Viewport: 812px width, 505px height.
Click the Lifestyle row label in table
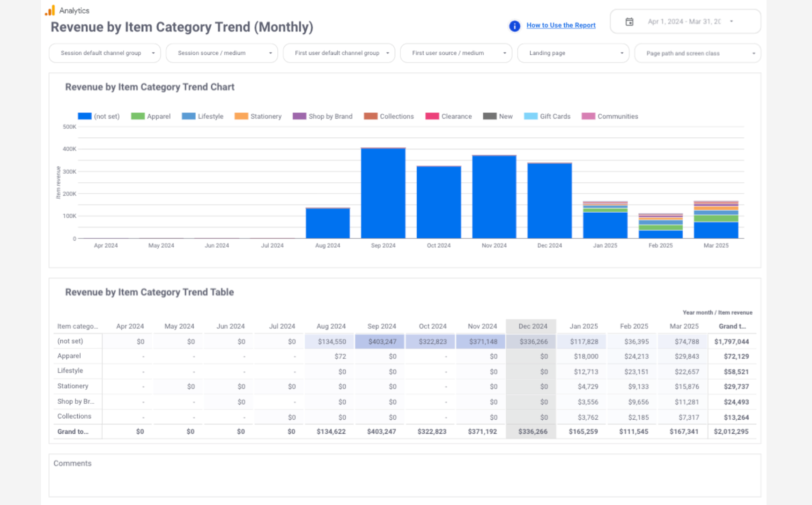(70, 371)
